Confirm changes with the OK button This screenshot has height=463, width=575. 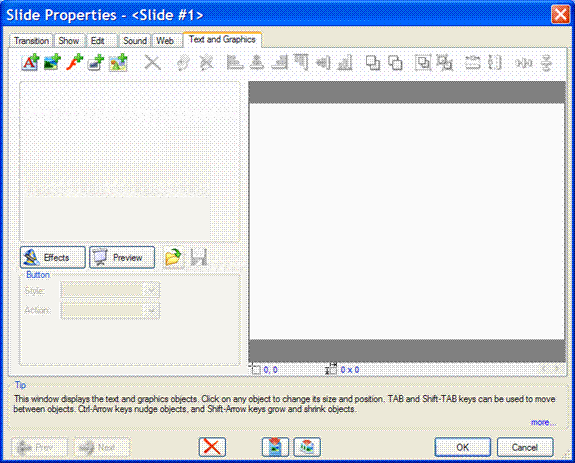click(x=462, y=447)
